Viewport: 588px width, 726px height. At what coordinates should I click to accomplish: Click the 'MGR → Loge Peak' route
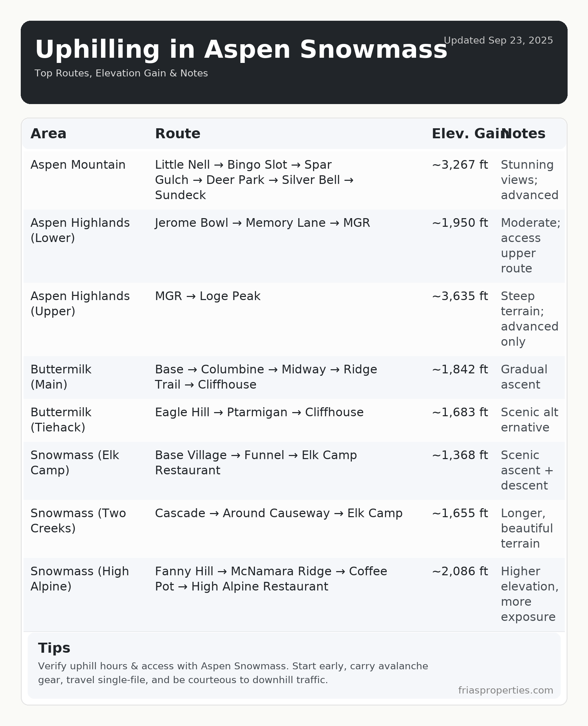tap(208, 296)
